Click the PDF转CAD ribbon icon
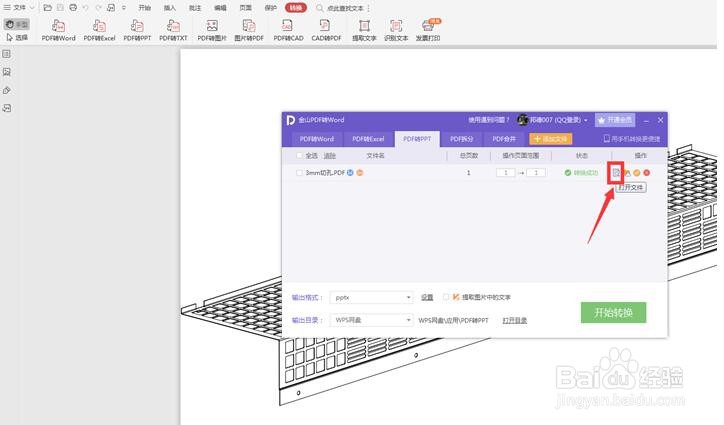This screenshot has height=425, width=724. [x=288, y=30]
